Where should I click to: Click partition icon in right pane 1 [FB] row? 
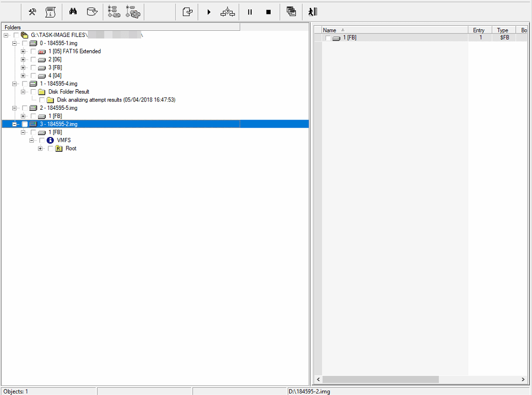click(x=336, y=38)
